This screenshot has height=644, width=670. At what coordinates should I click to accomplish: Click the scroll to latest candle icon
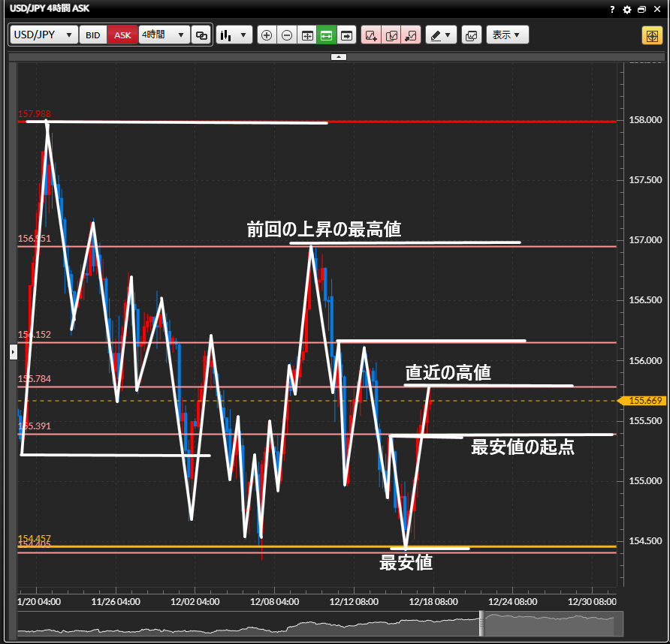tap(346, 35)
